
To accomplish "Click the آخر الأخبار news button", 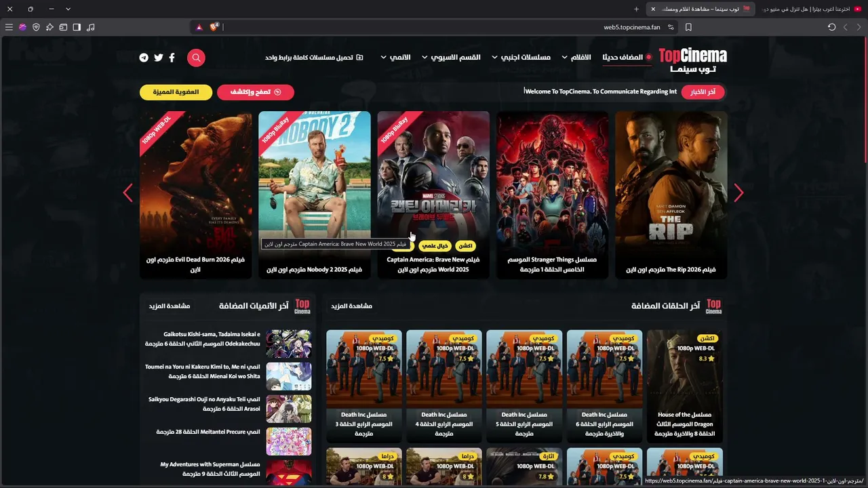I will tap(703, 92).
